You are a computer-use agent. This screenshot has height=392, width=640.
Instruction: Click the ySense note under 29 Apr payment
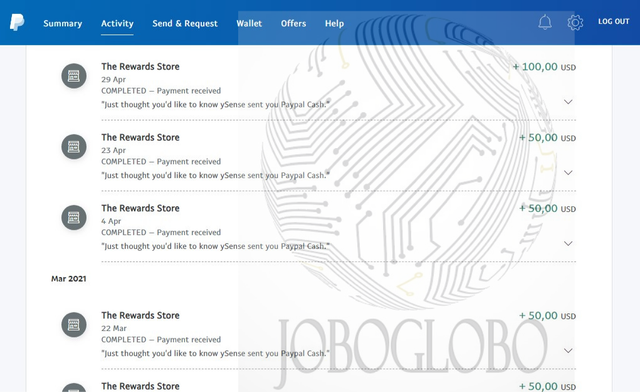pos(216,105)
